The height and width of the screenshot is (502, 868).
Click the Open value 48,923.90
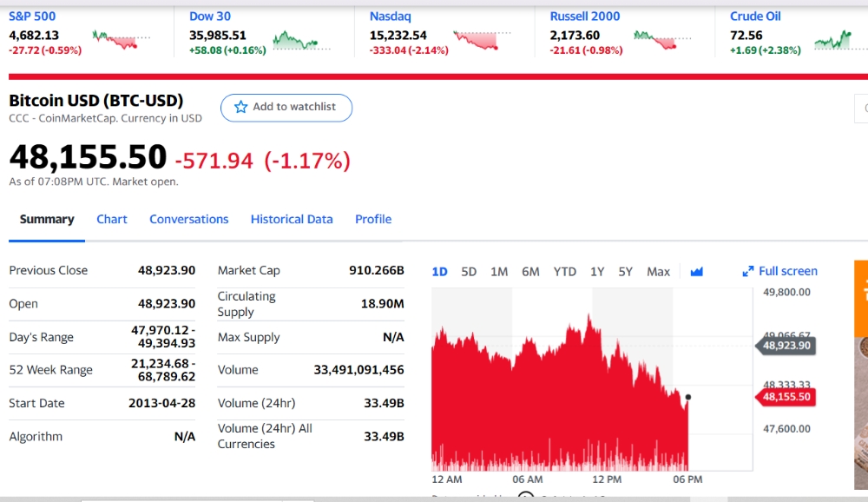(x=167, y=304)
